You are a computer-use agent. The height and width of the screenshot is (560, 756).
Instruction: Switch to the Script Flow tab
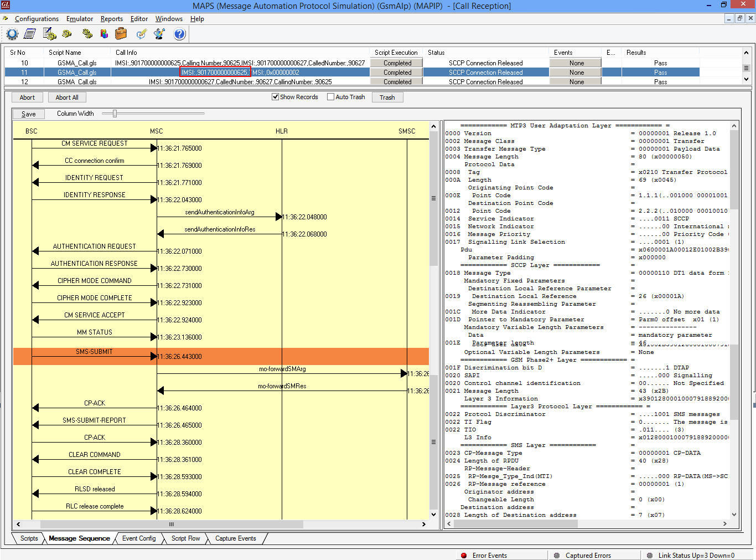pos(185,538)
